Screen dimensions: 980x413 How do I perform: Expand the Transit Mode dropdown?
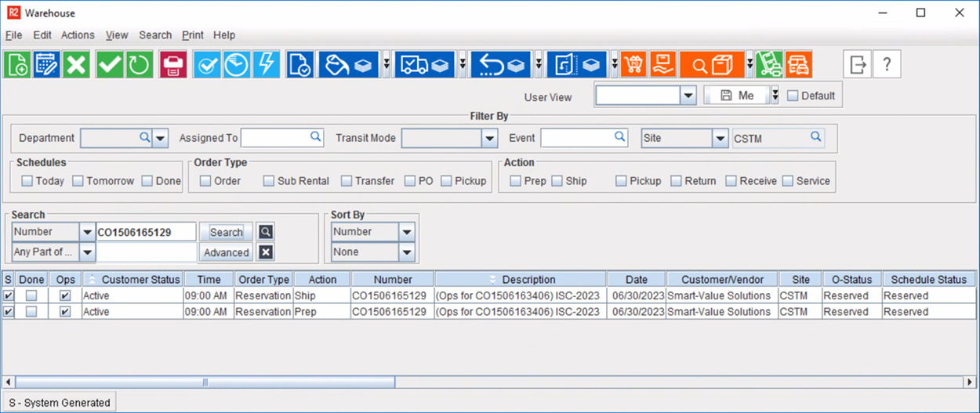(490, 139)
